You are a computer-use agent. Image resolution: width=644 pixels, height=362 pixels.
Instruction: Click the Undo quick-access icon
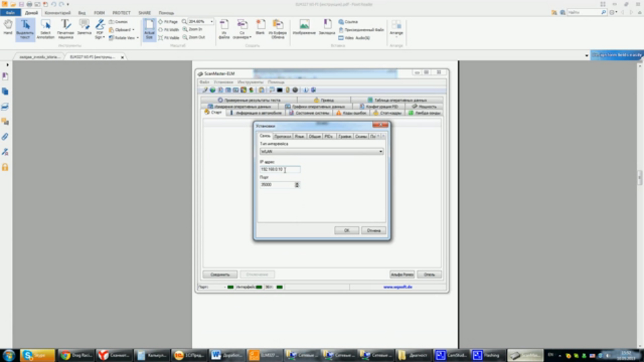(x=53, y=4)
